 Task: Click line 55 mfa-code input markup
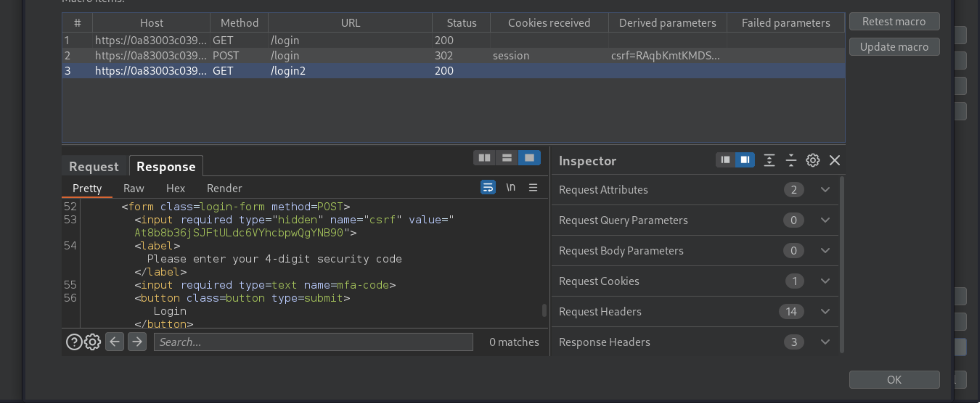tap(265, 285)
